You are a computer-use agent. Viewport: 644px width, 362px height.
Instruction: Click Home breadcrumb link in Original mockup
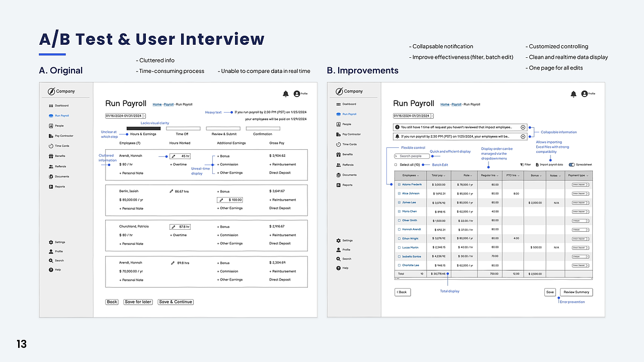point(157,105)
